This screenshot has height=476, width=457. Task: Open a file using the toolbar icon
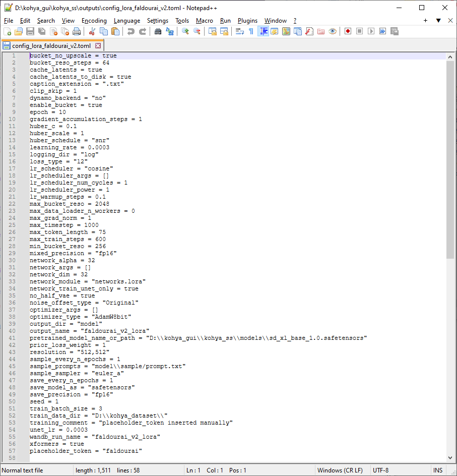point(19,31)
